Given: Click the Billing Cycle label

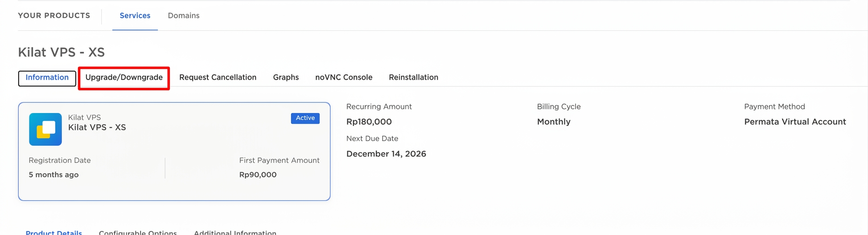Looking at the screenshot, I should pyautogui.click(x=559, y=106).
